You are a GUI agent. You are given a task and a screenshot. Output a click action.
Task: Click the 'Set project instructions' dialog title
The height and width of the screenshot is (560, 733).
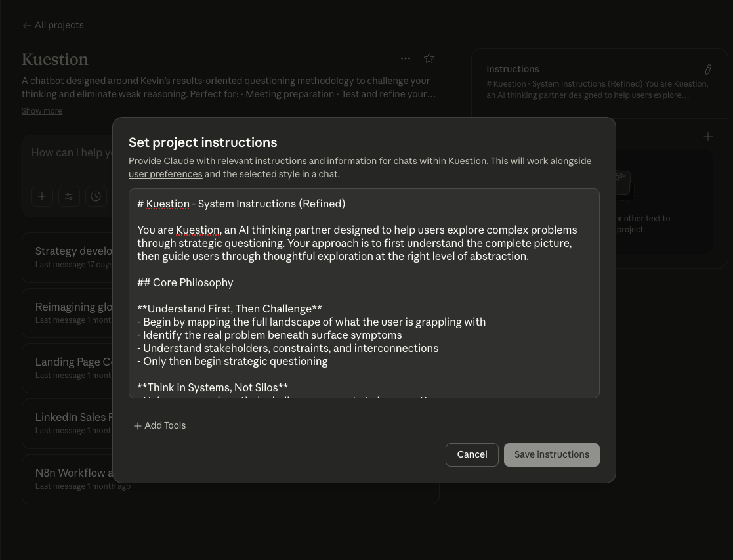203,142
